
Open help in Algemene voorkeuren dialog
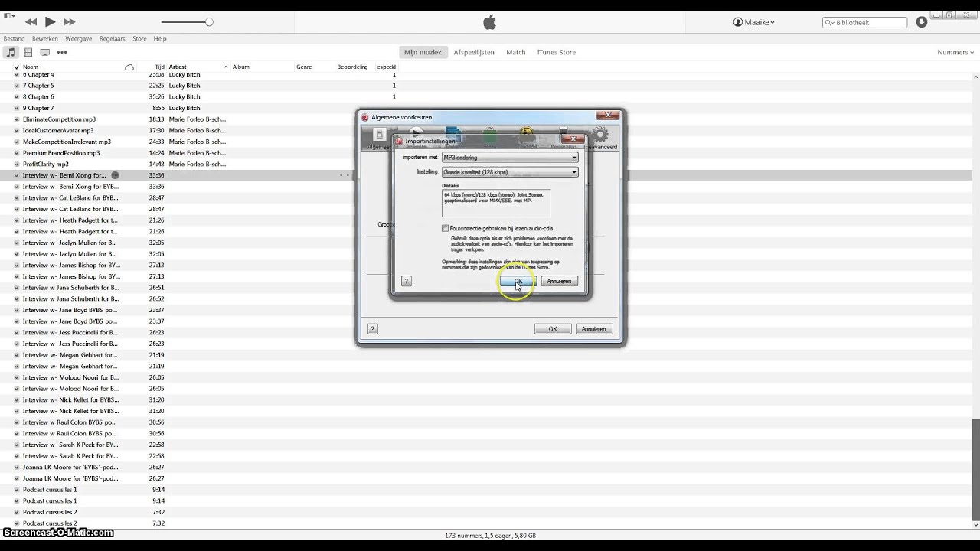click(x=373, y=329)
